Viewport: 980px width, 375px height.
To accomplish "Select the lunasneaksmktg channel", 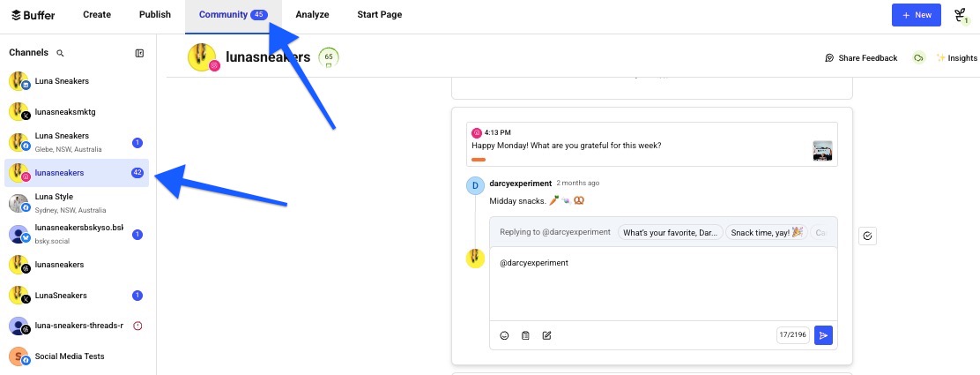I will [x=77, y=112].
